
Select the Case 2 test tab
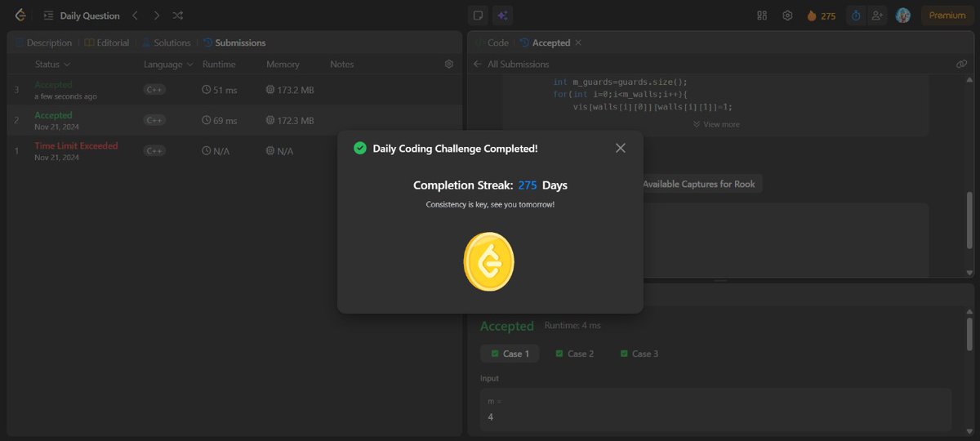(574, 354)
